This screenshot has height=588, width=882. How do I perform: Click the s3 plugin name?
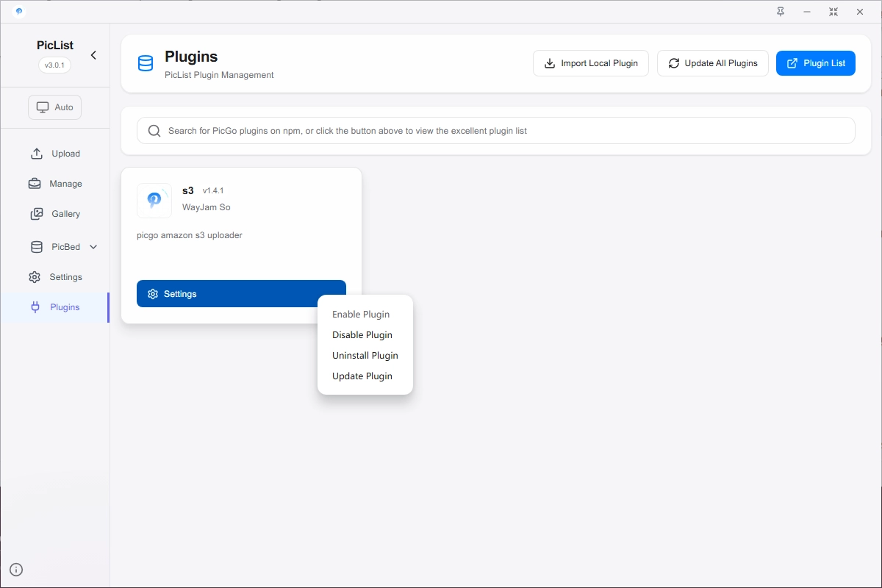coord(188,191)
